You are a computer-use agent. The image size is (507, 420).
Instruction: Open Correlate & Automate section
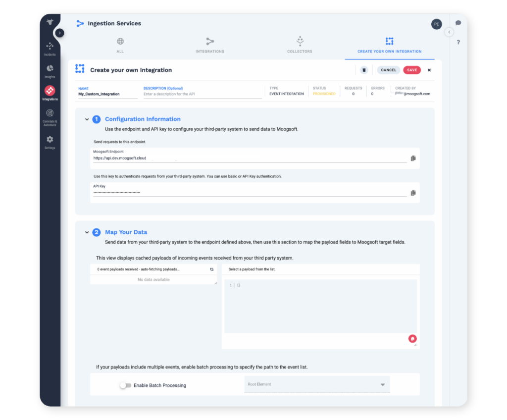(50, 116)
